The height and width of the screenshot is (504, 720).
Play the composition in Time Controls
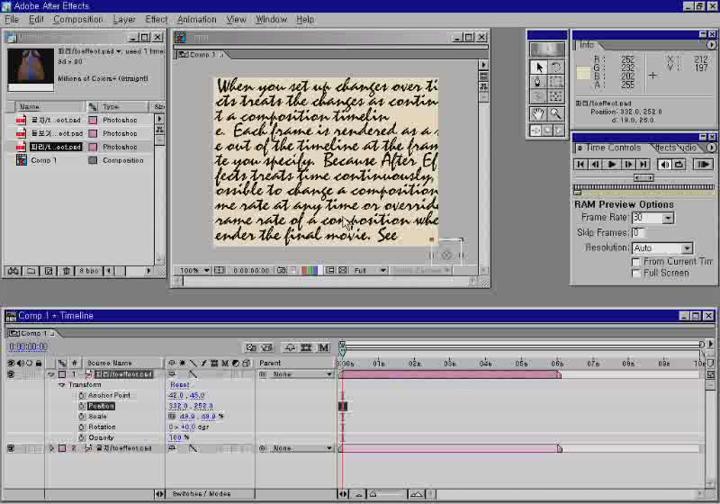coord(612,164)
